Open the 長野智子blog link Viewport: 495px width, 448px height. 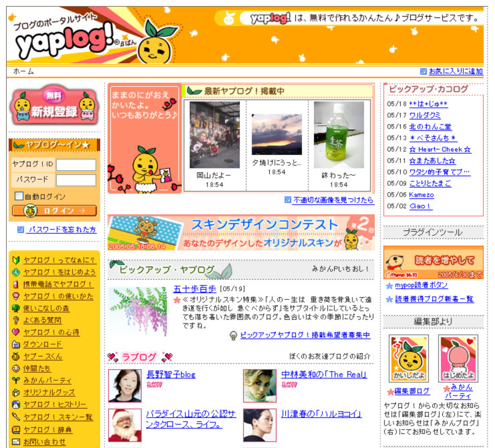coord(171,374)
